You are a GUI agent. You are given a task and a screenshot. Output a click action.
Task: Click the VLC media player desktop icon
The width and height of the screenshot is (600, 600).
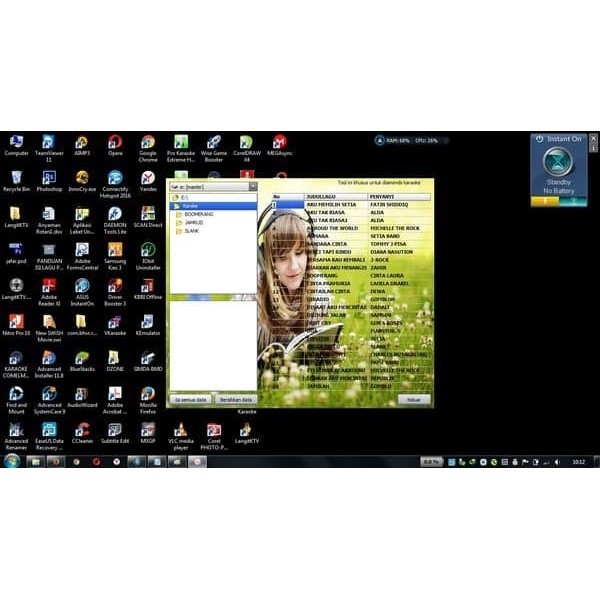point(181,436)
